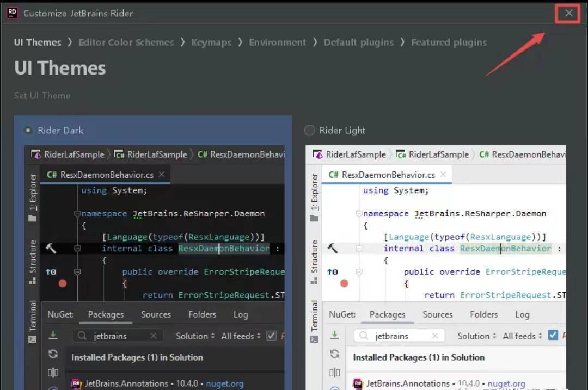Go to the Environment step
Image resolution: width=588 pixels, height=390 pixels.
coord(277,42)
